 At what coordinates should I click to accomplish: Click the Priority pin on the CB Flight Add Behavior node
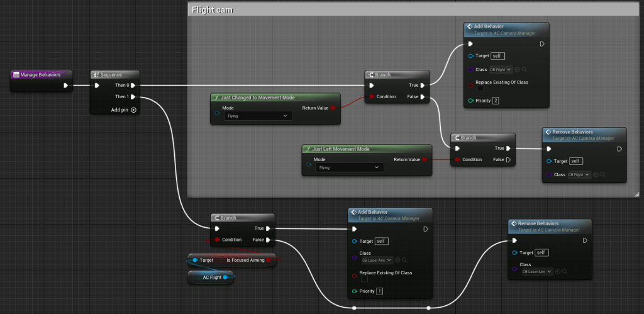[470, 101]
